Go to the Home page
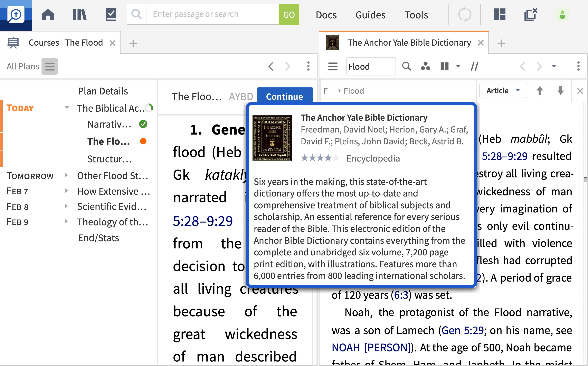 pyautogui.click(x=48, y=15)
